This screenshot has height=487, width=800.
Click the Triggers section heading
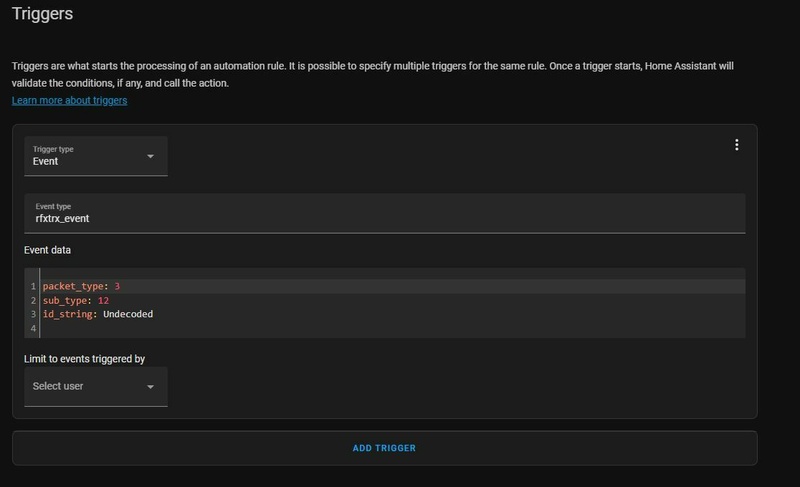point(42,15)
